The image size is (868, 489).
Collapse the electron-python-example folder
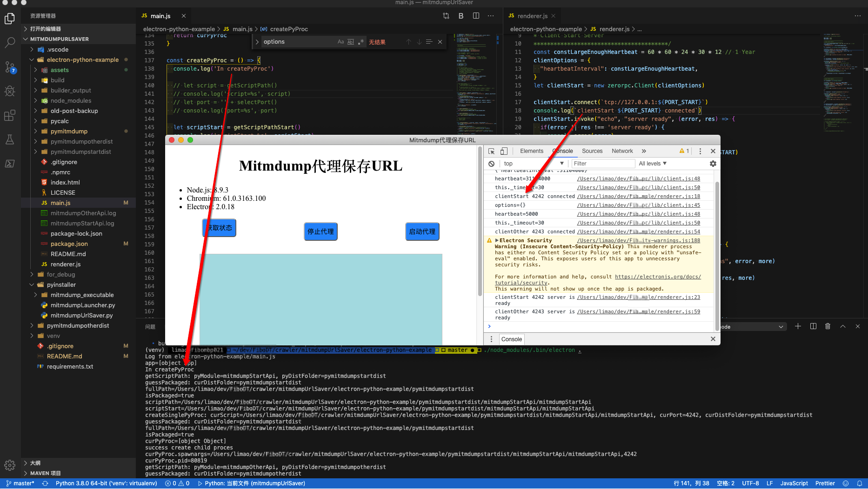point(78,60)
